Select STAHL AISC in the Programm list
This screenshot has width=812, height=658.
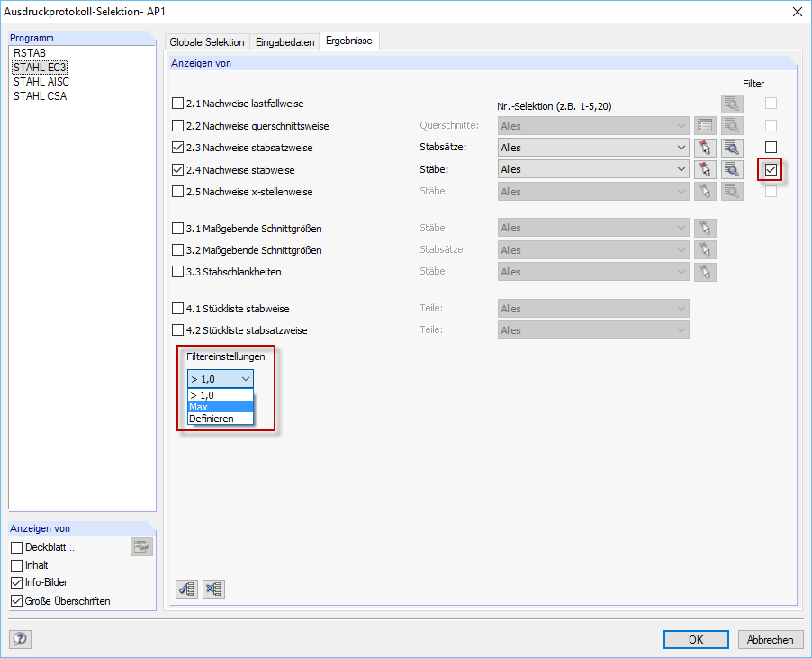[x=41, y=81]
